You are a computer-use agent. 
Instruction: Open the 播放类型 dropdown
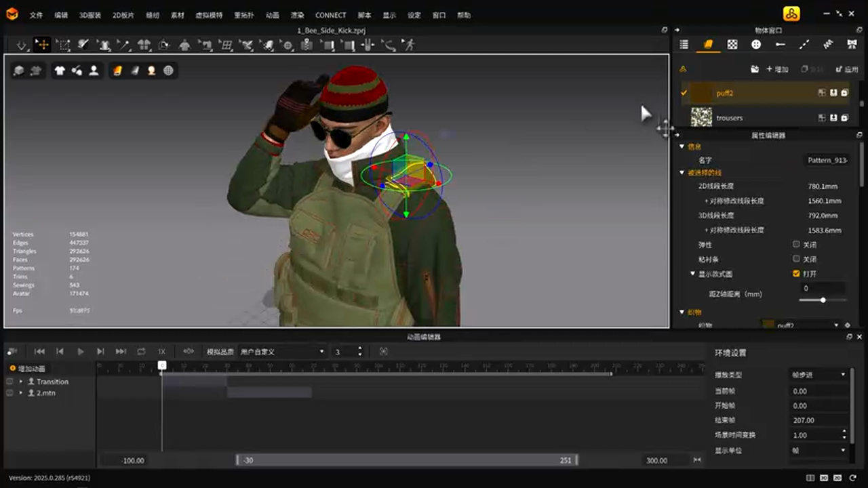(x=818, y=374)
